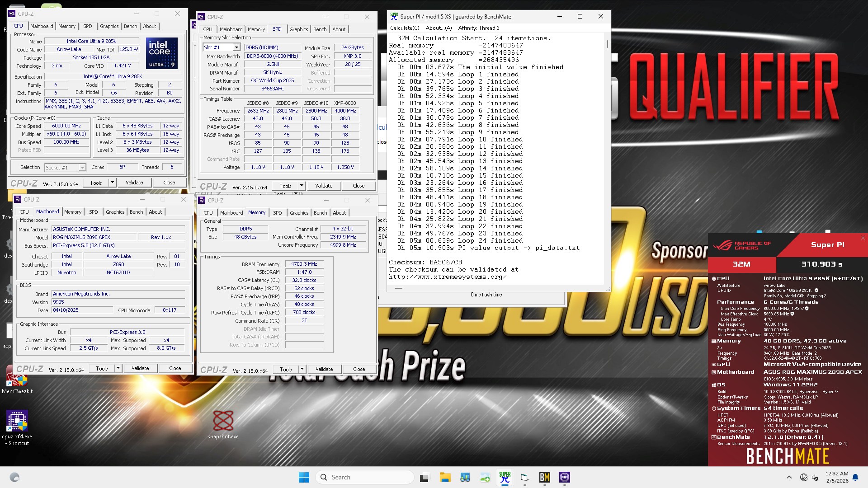Screen dimensions: 868x488
Task: Open Graphics tab in CPU-Z SPD window
Action: (299, 29)
